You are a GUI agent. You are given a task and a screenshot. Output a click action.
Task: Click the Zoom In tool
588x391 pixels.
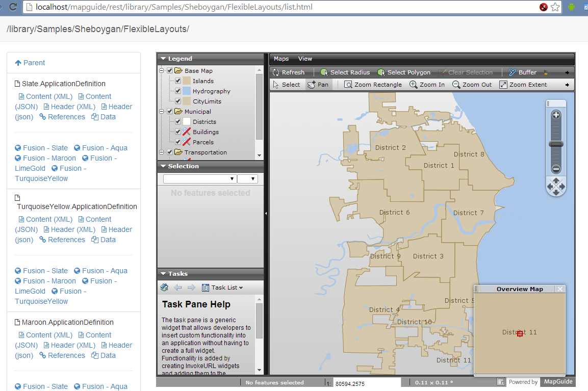pos(427,84)
